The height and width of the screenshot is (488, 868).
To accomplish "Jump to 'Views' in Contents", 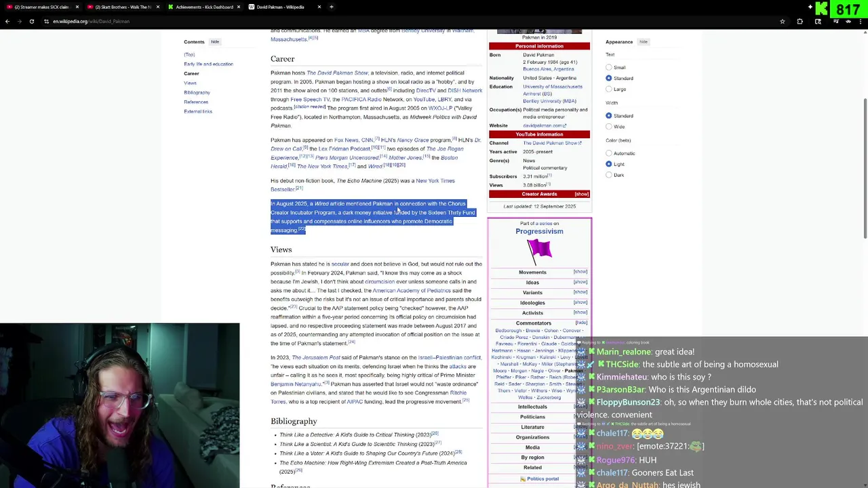I will coord(190,83).
